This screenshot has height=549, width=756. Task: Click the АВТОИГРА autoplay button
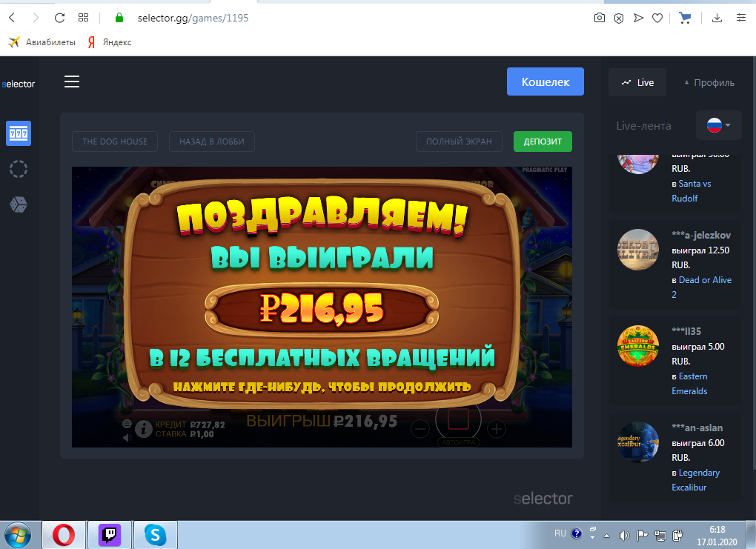pyautogui.click(x=459, y=442)
